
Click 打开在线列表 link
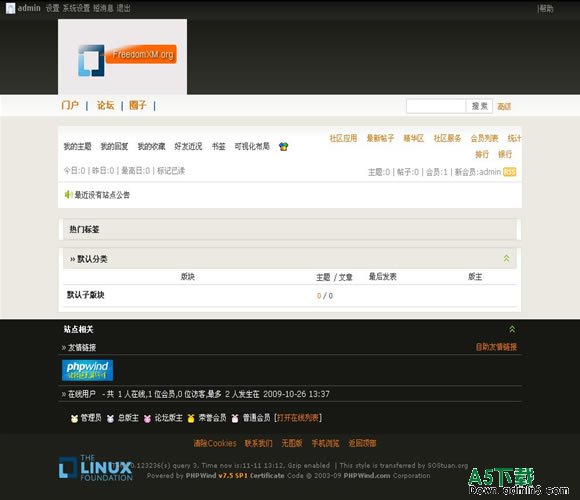(298, 418)
